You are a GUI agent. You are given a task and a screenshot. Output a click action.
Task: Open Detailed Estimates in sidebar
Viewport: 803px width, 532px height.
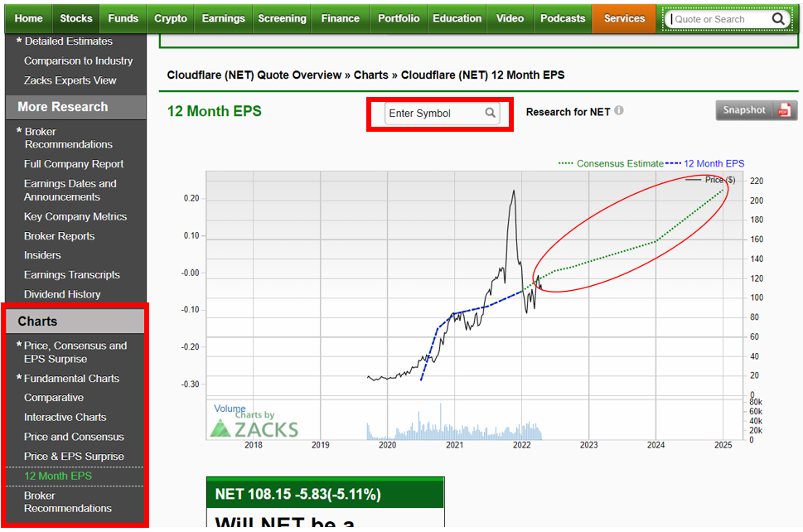pos(69,41)
